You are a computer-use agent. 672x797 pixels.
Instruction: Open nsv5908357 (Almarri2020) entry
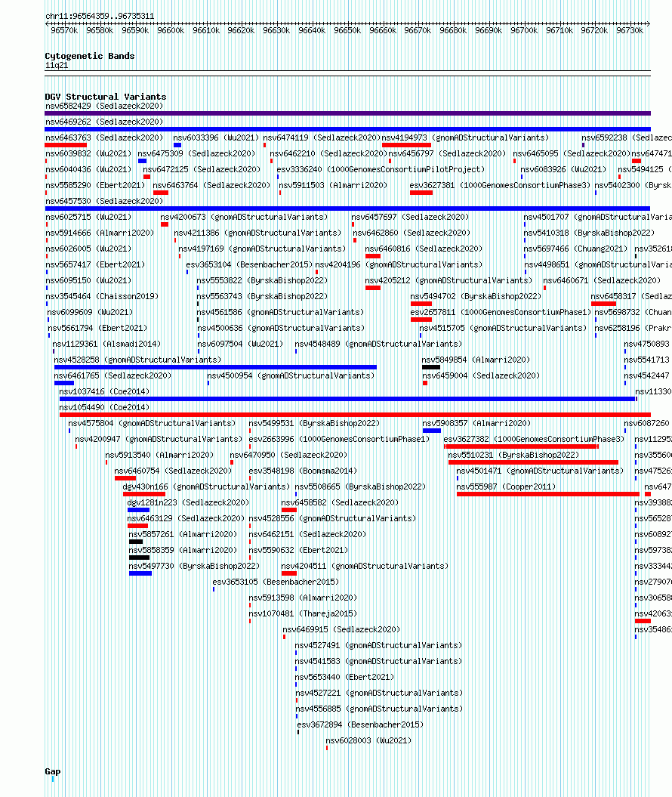pos(476,423)
